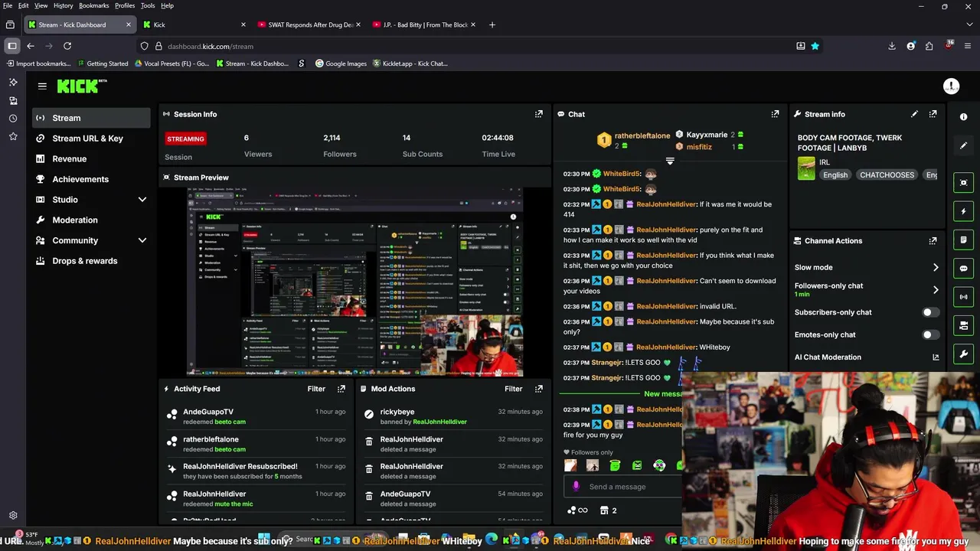Toggle Mod Actions document icon in right sidebar

[963, 240]
